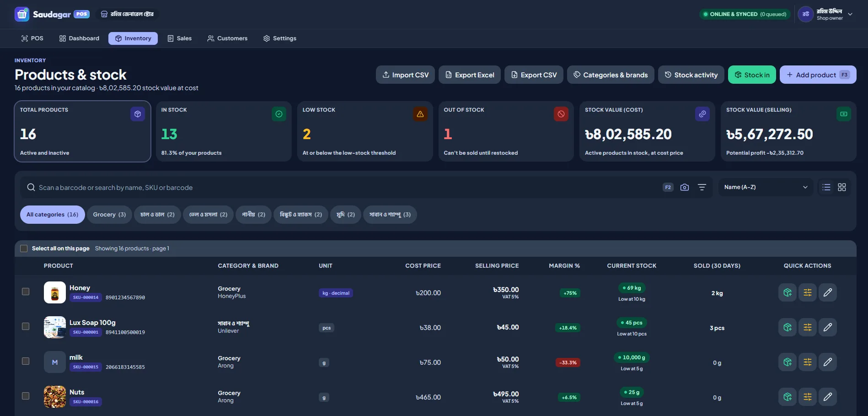Screen dimensions: 868x416
Task: Open the store selector in header
Action: pos(127,14)
